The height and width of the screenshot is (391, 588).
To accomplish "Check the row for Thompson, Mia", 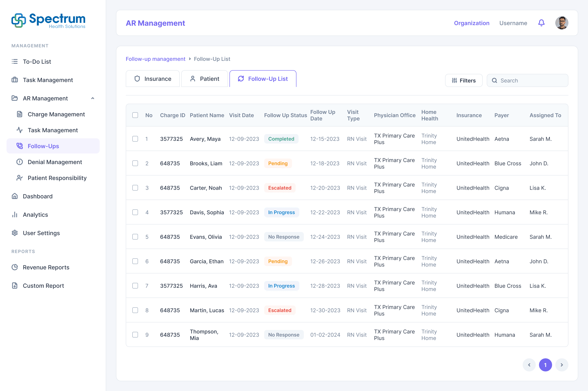I will coord(135,335).
